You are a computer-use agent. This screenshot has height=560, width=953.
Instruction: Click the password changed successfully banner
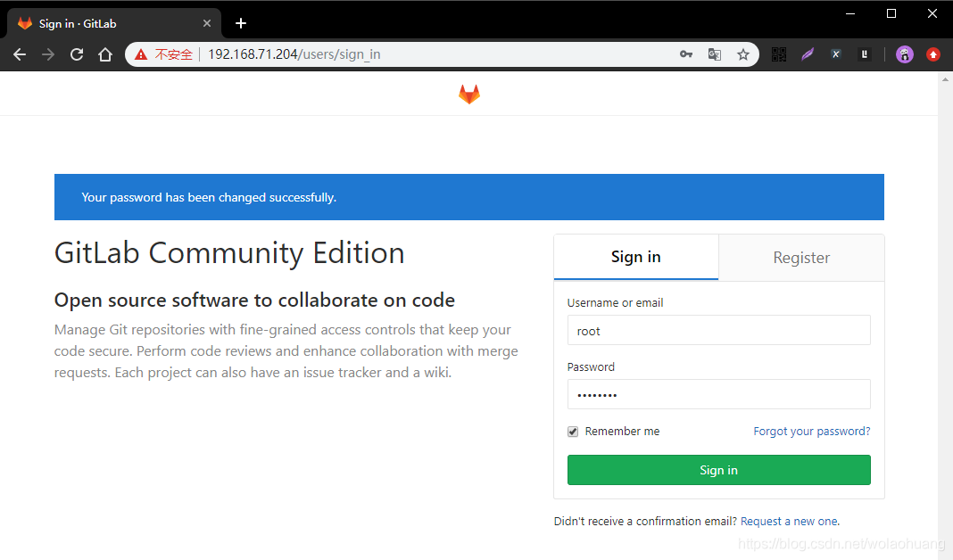469,197
